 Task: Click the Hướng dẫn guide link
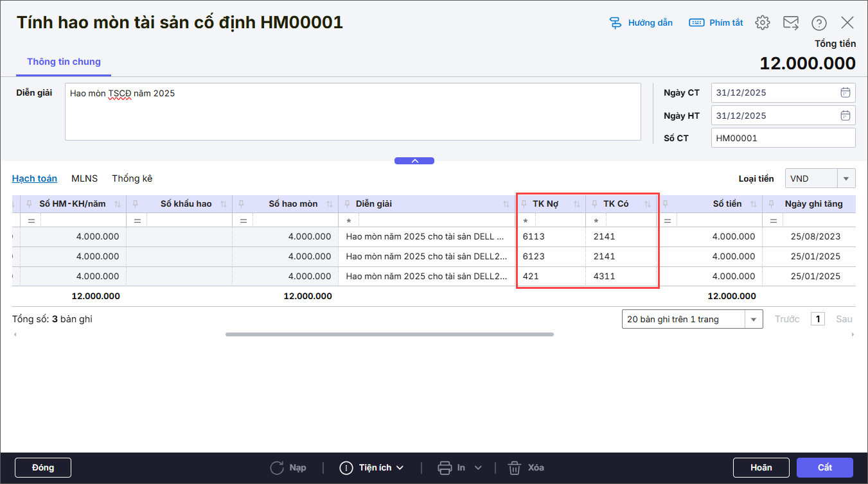coord(641,23)
